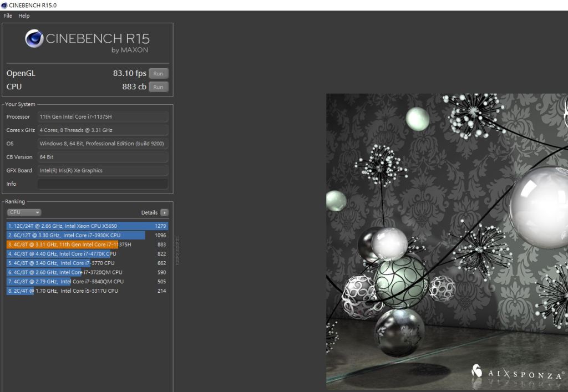Select the Core i7-3930K ranking entry
Screen dimensions: 568x392
click(87, 235)
